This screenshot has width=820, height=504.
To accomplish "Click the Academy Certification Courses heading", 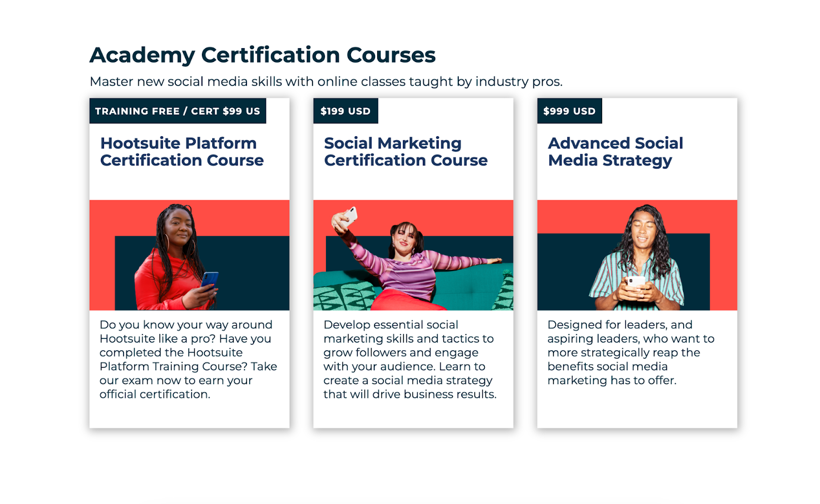I will tap(262, 55).
